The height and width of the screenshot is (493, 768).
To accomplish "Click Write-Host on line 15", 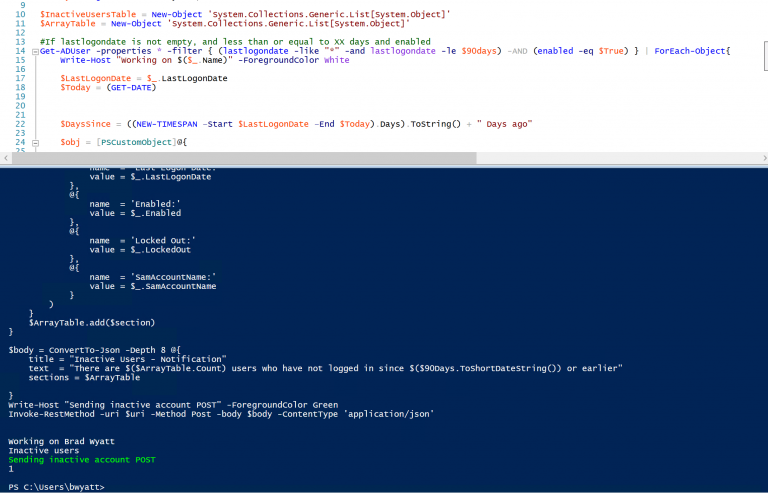I will (85, 60).
